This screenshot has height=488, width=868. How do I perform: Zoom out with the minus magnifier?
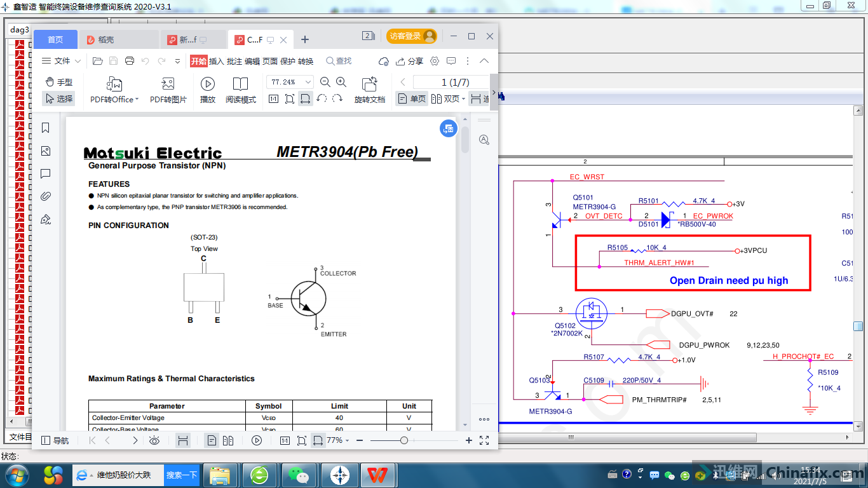(325, 82)
